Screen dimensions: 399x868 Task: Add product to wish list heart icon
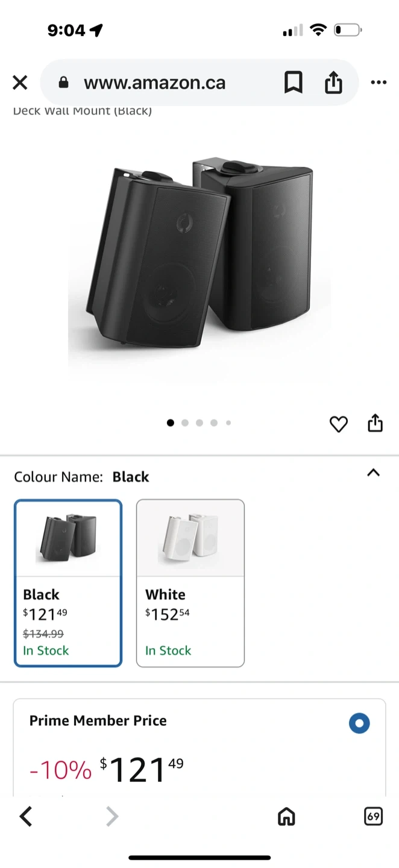click(x=339, y=424)
